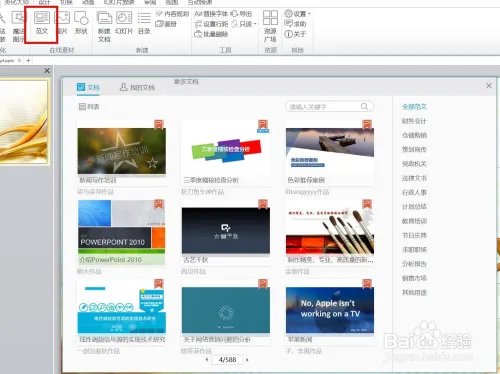Viewport: 500px width, 374px height.
Task: Click 设置行距 line spacing tool
Action: tap(211, 24)
